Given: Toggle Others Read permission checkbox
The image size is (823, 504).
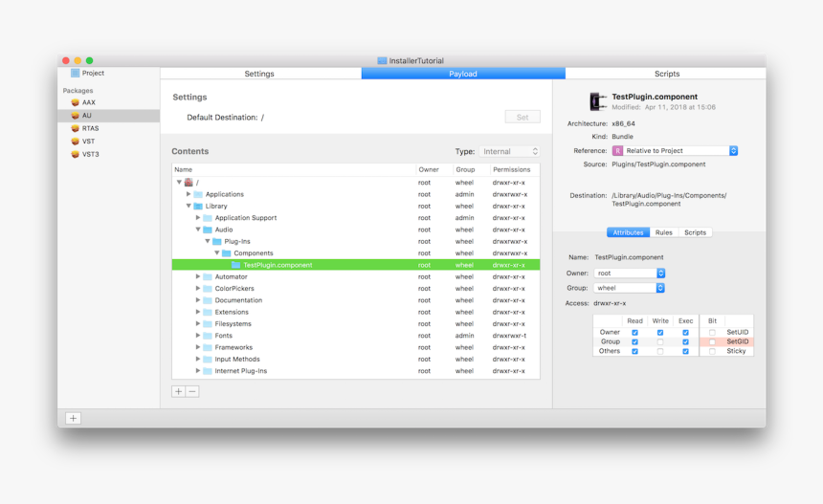Looking at the screenshot, I should [x=634, y=351].
